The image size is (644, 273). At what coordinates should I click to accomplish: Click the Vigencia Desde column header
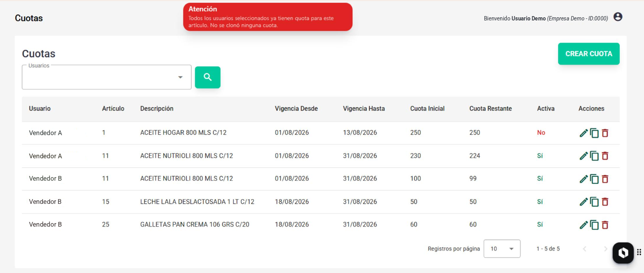coord(296,108)
